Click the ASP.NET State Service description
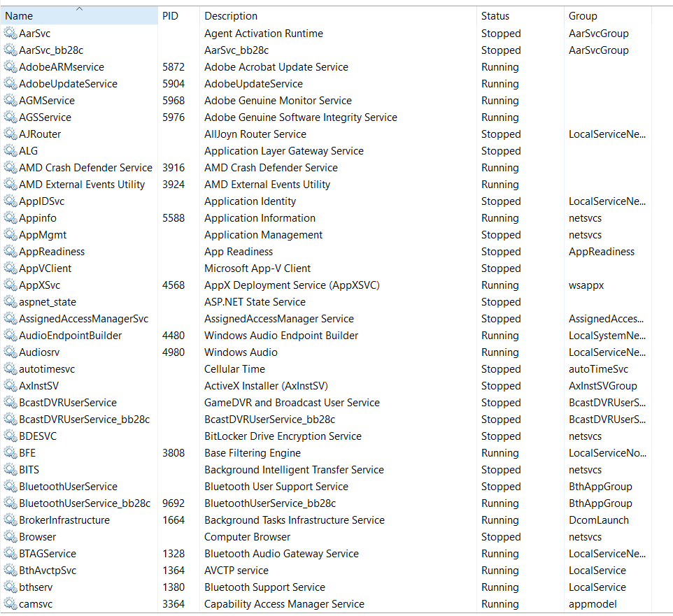This screenshot has height=616, width=673. click(x=255, y=301)
